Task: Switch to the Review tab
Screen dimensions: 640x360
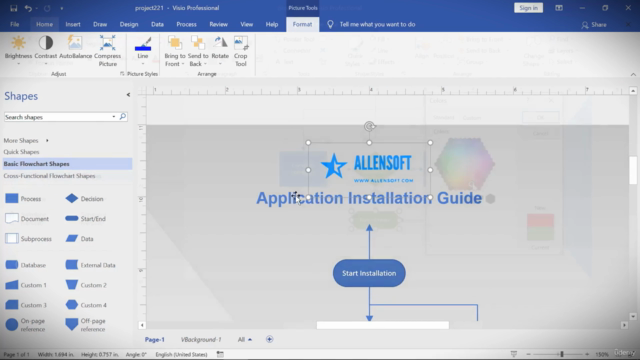Action: (x=218, y=24)
